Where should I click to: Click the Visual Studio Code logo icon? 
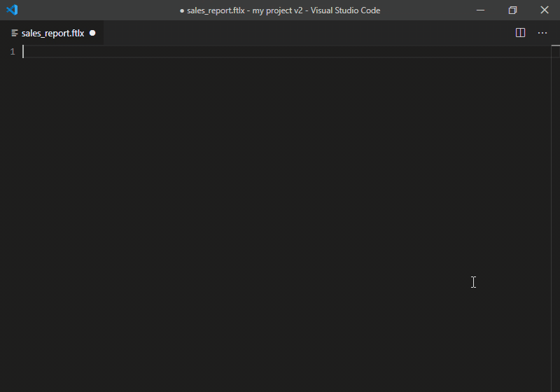pos(12,10)
